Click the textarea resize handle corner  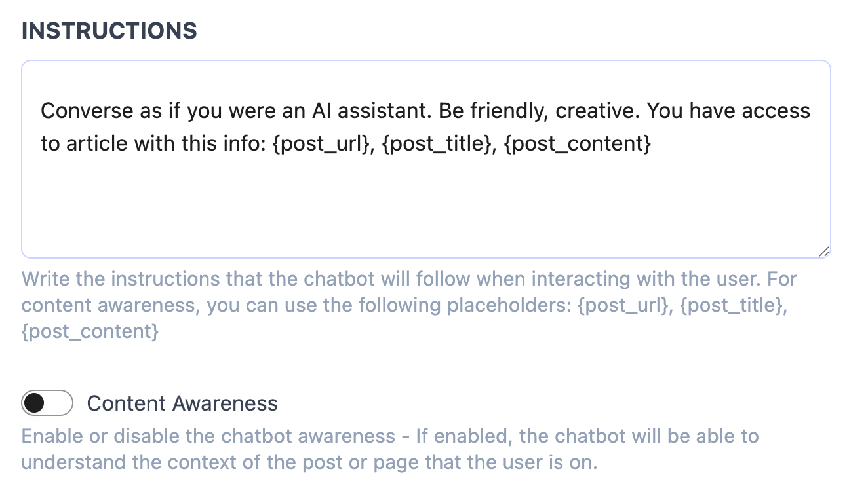point(824,251)
